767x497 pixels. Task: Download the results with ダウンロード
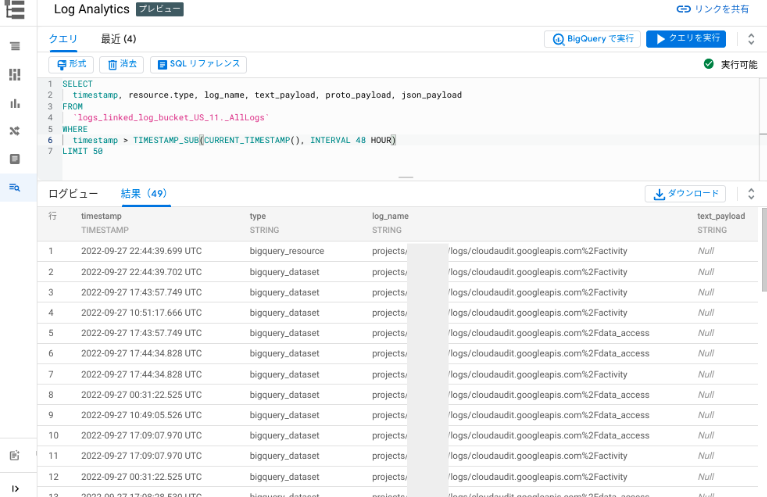pos(685,194)
